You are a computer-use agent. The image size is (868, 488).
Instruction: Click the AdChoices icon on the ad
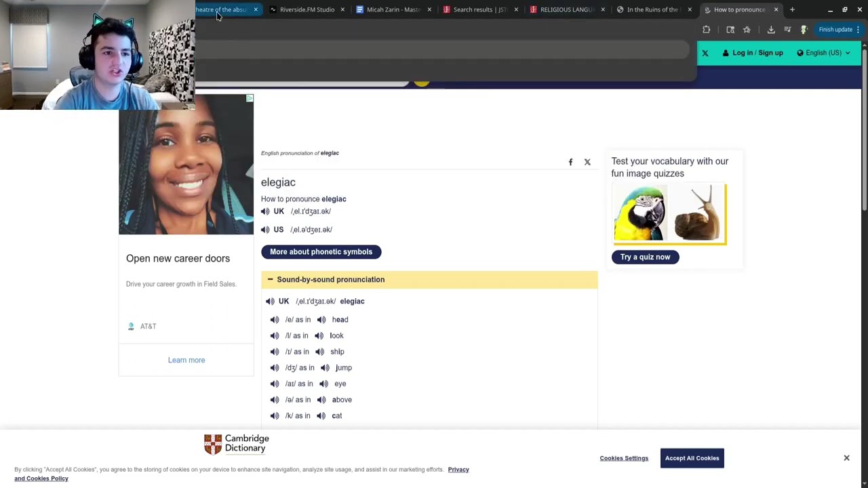(250, 98)
